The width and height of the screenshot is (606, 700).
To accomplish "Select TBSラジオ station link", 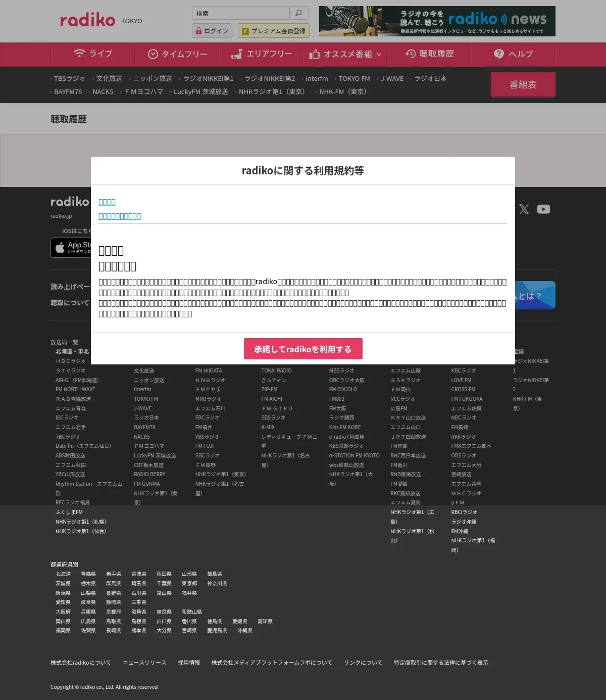I will tap(70, 79).
